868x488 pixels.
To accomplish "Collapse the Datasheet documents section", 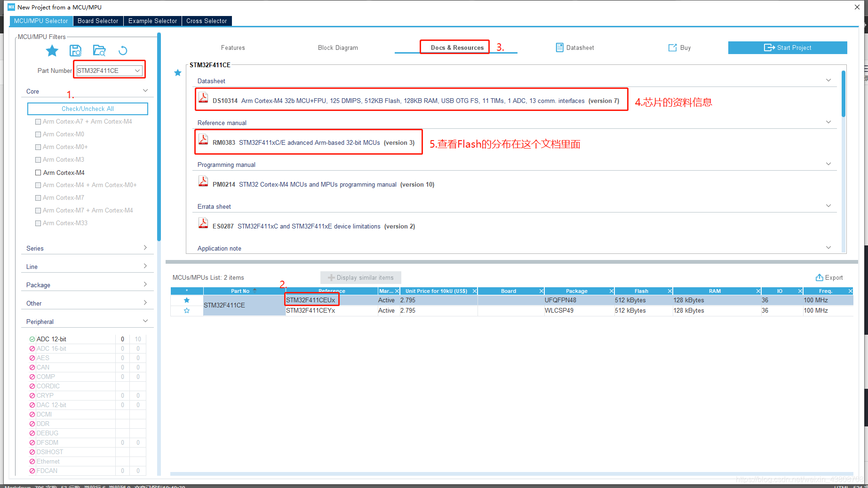I will 828,80.
